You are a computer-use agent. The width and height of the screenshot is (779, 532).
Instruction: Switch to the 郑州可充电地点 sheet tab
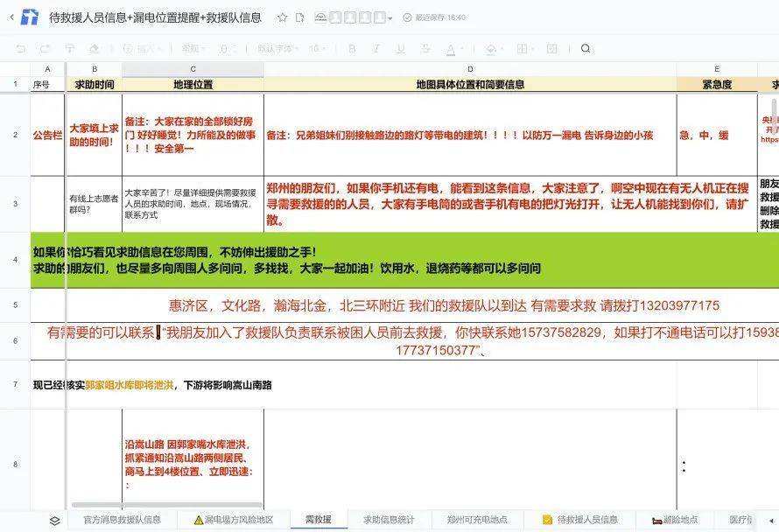[x=477, y=520]
